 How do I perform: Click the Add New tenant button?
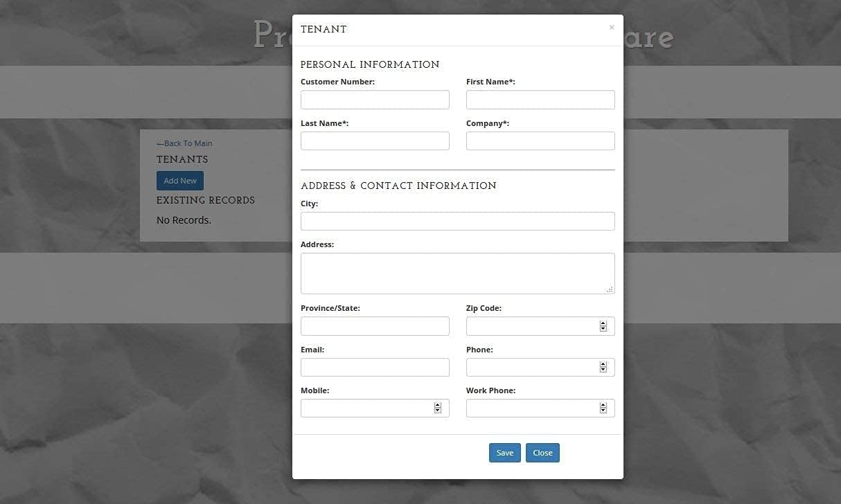[180, 181]
